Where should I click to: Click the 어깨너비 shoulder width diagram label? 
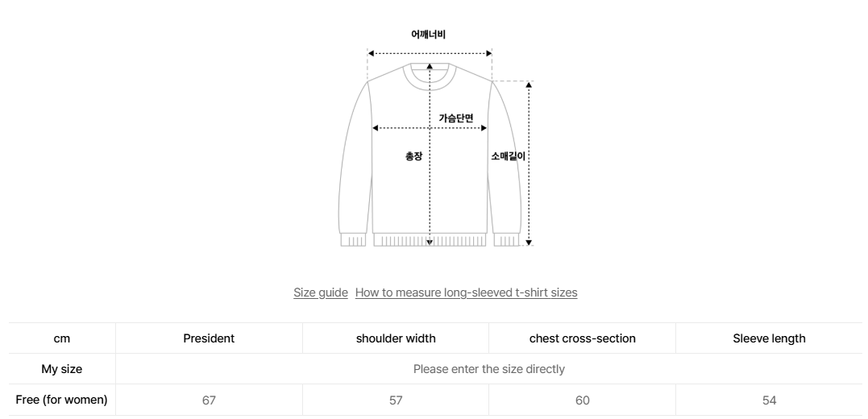(429, 34)
